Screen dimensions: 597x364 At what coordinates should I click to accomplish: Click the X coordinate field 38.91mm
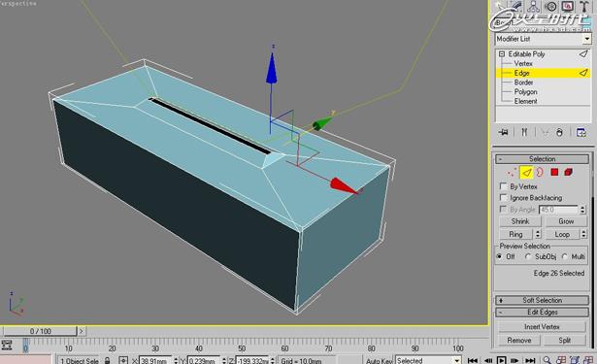coord(155,360)
